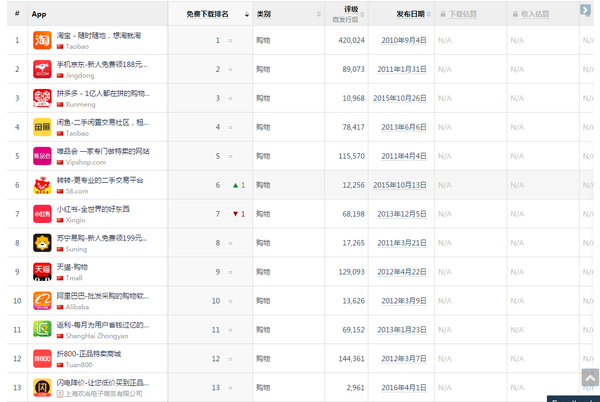Sort by 免费下载排名 column arrow
Viewport: 600px width, 402px height.
pyautogui.click(x=247, y=15)
